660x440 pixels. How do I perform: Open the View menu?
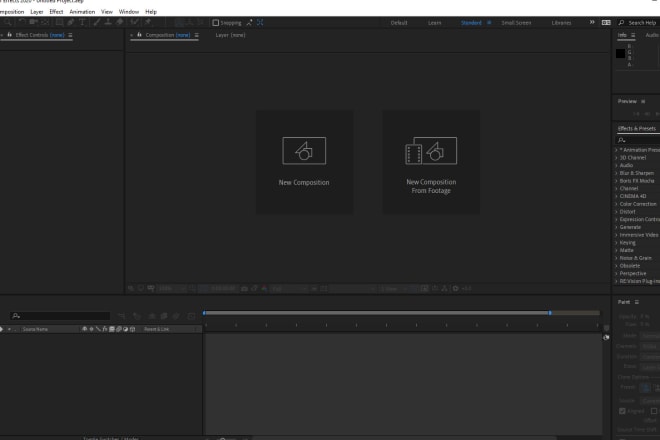tap(106, 12)
